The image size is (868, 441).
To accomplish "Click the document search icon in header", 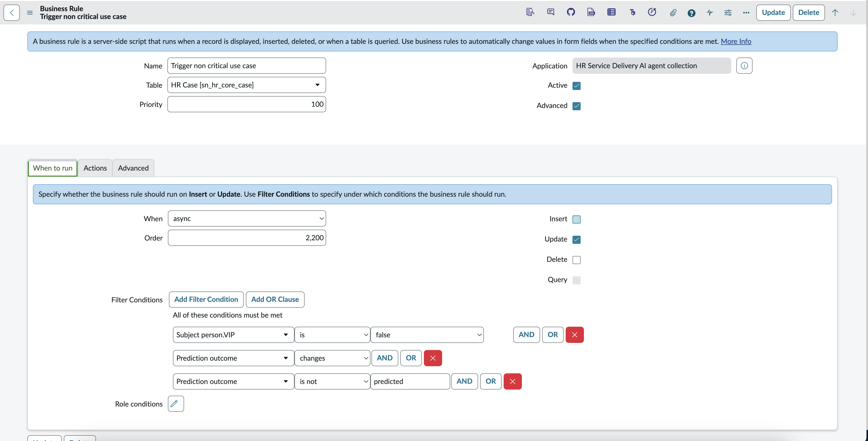I will click(x=530, y=12).
